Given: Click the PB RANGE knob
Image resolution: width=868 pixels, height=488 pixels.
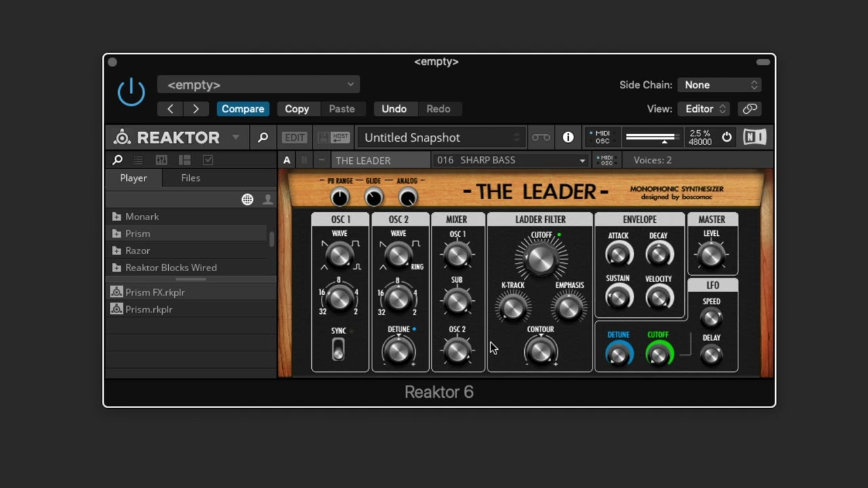Looking at the screenshot, I should click(x=340, y=197).
